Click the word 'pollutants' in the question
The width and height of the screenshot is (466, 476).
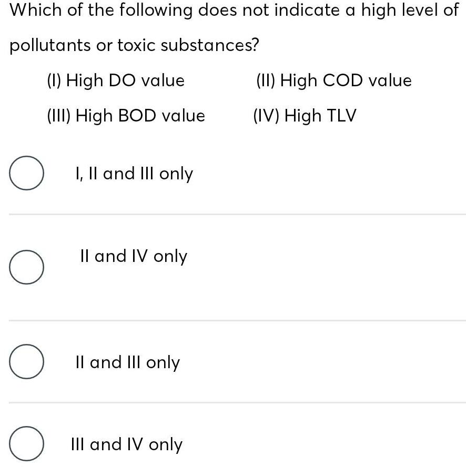50,46
